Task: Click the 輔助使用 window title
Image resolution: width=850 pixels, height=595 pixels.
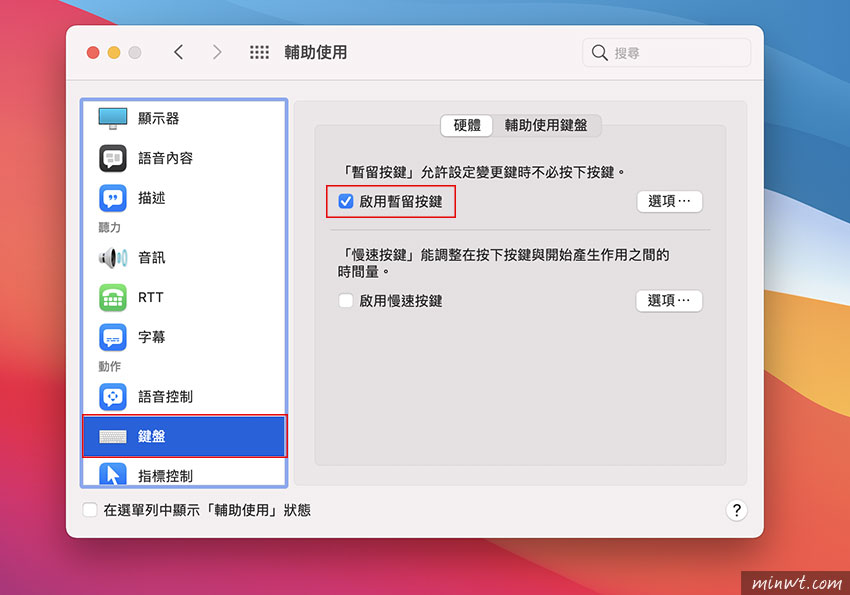Action: click(315, 53)
